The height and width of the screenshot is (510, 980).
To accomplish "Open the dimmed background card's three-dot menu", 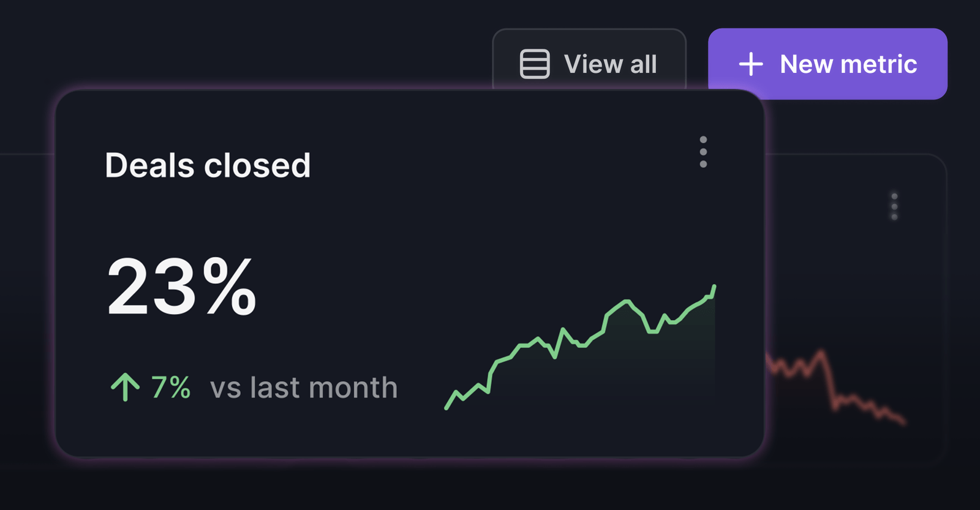I will point(894,206).
